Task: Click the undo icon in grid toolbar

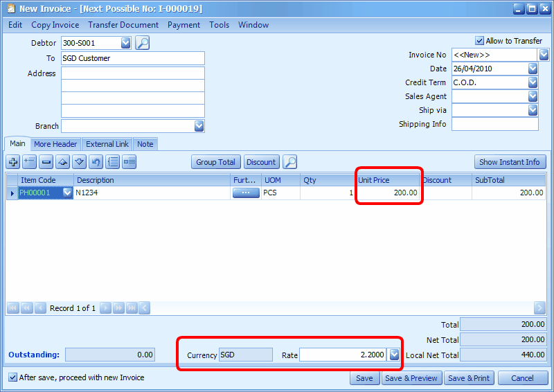Action: coord(96,162)
